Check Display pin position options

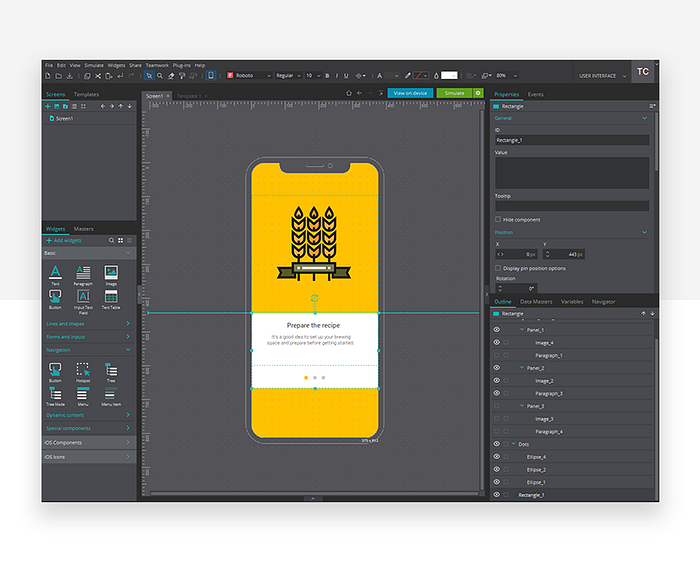(x=498, y=268)
